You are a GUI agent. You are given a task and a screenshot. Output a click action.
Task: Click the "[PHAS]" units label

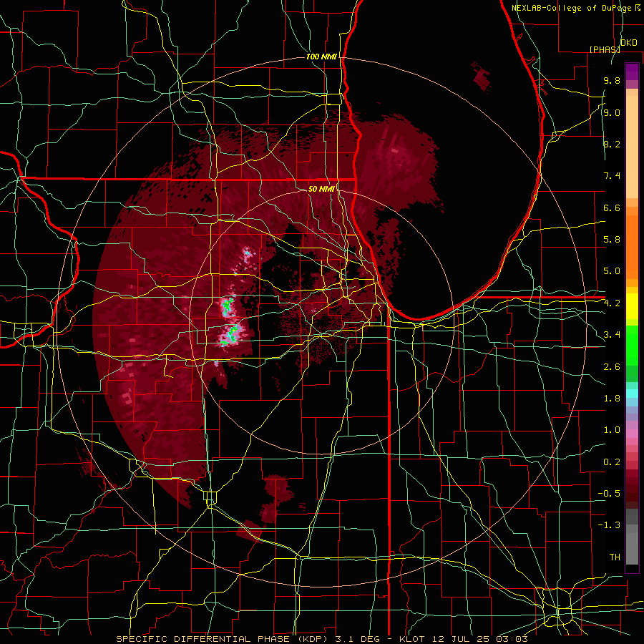(x=605, y=49)
